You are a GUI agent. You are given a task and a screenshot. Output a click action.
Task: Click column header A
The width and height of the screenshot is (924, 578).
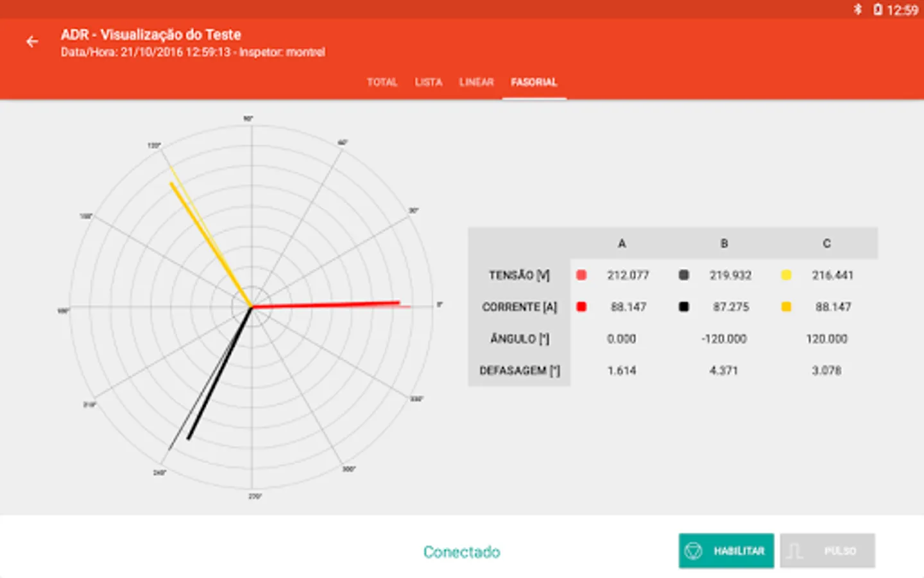(621, 243)
